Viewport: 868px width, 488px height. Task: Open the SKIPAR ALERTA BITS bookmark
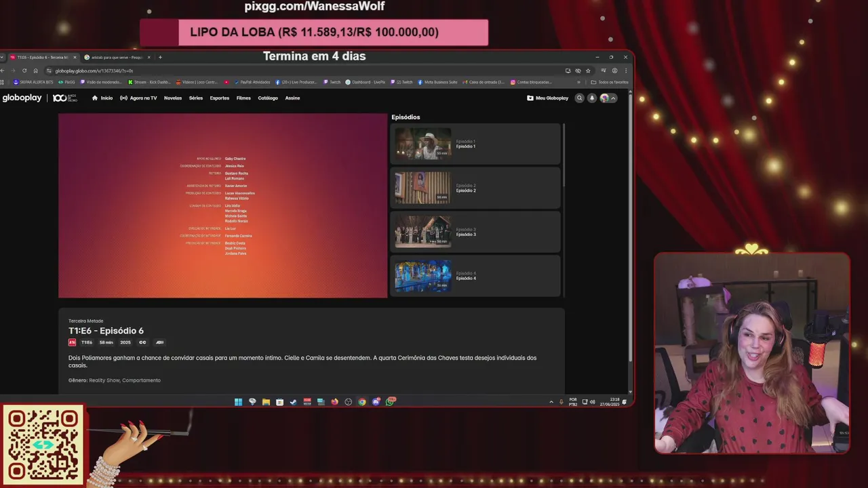(33, 82)
